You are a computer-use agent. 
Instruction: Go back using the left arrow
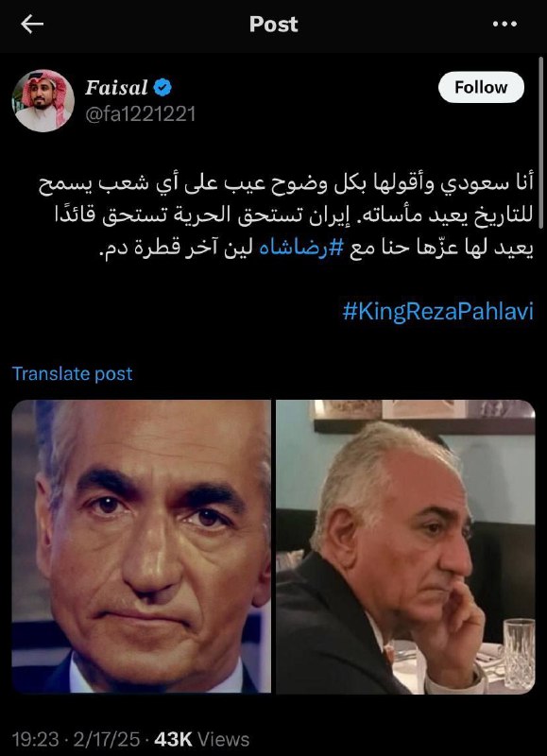coord(32,24)
